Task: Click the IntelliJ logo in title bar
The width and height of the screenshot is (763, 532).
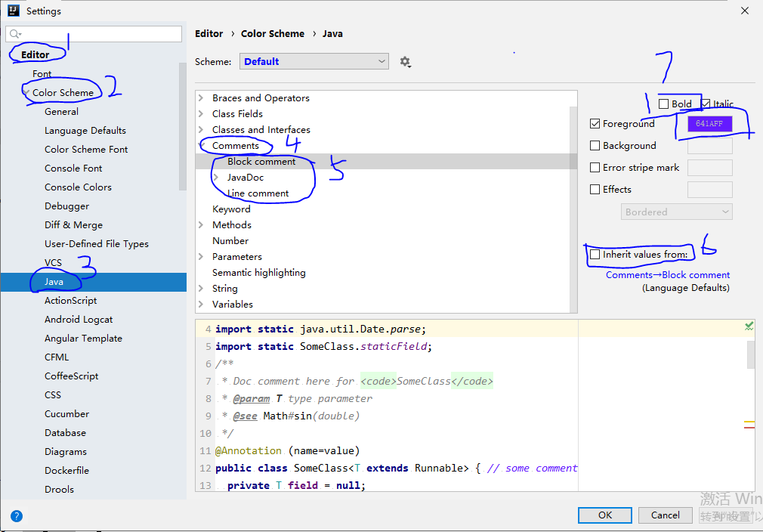Action: (x=14, y=11)
